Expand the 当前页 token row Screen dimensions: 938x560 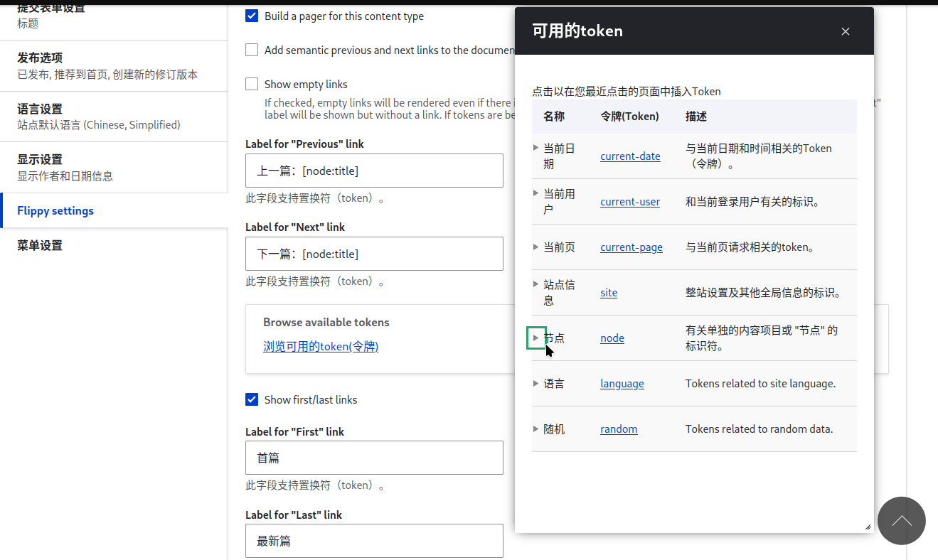(x=536, y=247)
